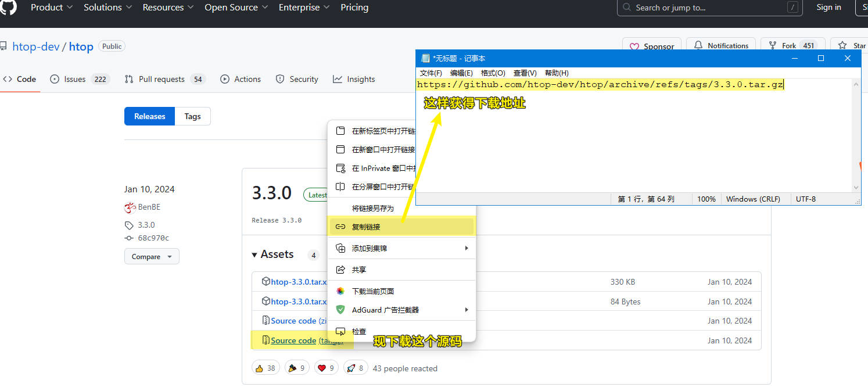Choose 下载当前页面 context menu item
868x391 pixels.
(x=402, y=291)
